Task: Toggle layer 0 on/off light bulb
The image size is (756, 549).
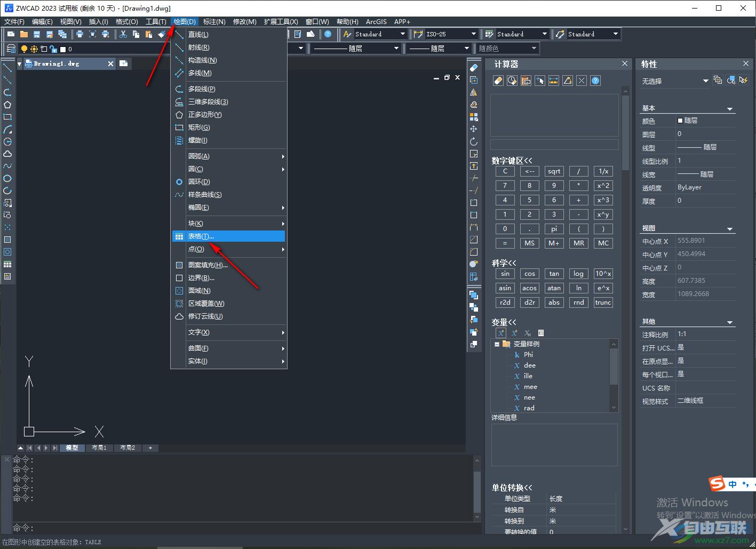Action: (24, 49)
